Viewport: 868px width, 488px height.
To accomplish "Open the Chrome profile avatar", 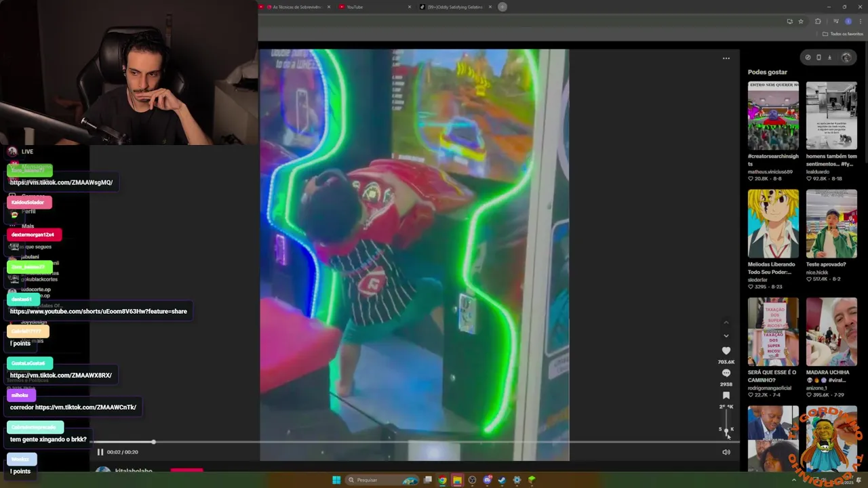I will 848,21.
